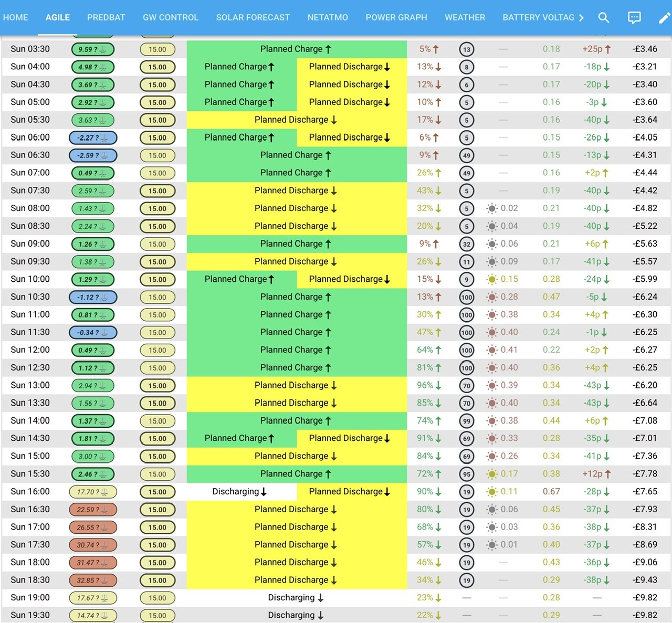Image resolution: width=672 pixels, height=623 pixels.
Task: Click Planned Charge cell at Sun 14:30
Action: (x=241, y=438)
